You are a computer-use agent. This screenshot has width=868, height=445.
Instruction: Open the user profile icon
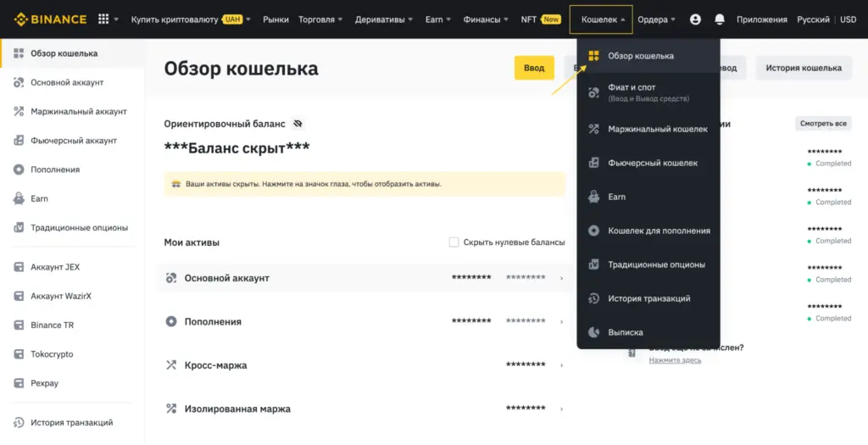click(x=696, y=19)
